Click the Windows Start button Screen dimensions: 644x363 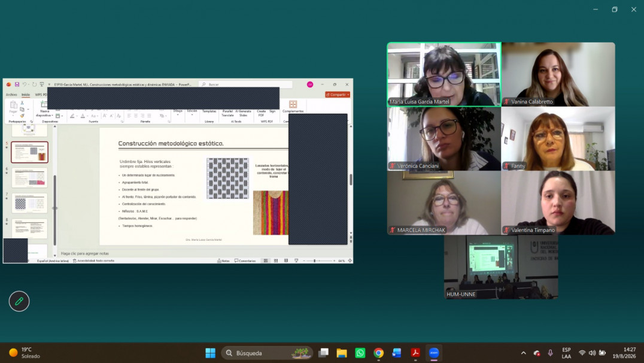click(210, 353)
